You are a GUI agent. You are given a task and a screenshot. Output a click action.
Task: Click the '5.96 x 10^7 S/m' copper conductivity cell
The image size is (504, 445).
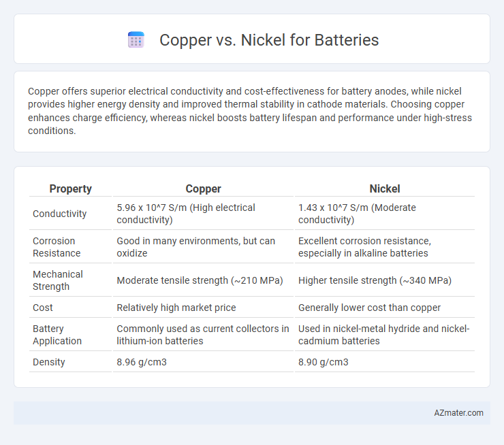(203, 214)
